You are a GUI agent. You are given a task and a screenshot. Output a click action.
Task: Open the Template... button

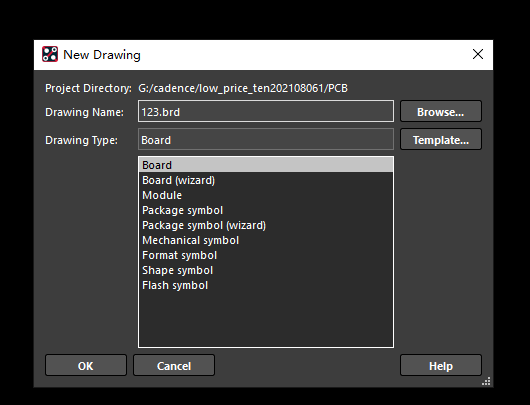click(441, 139)
